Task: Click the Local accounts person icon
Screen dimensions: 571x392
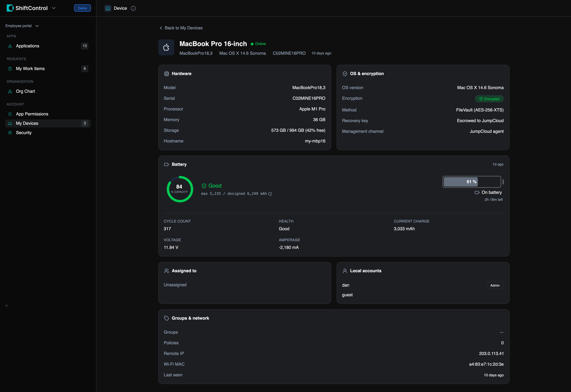Action: pyautogui.click(x=345, y=271)
